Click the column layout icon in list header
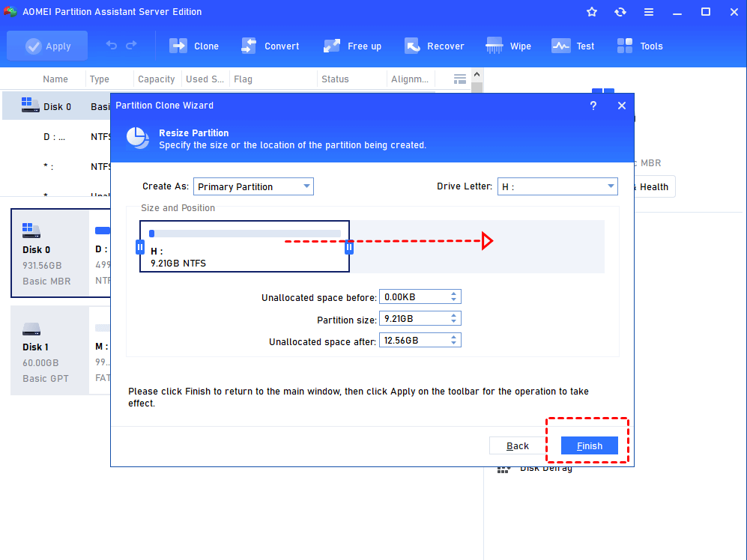 460,79
